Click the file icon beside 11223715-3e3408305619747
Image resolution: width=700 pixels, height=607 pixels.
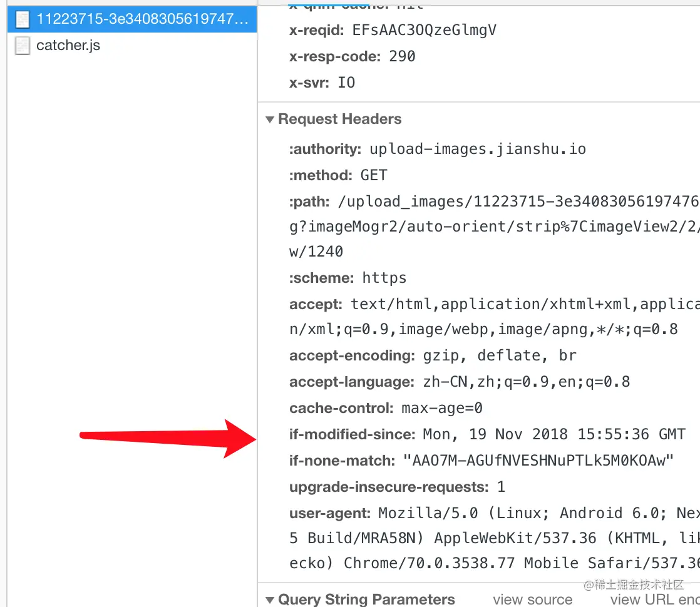[x=23, y=19]
